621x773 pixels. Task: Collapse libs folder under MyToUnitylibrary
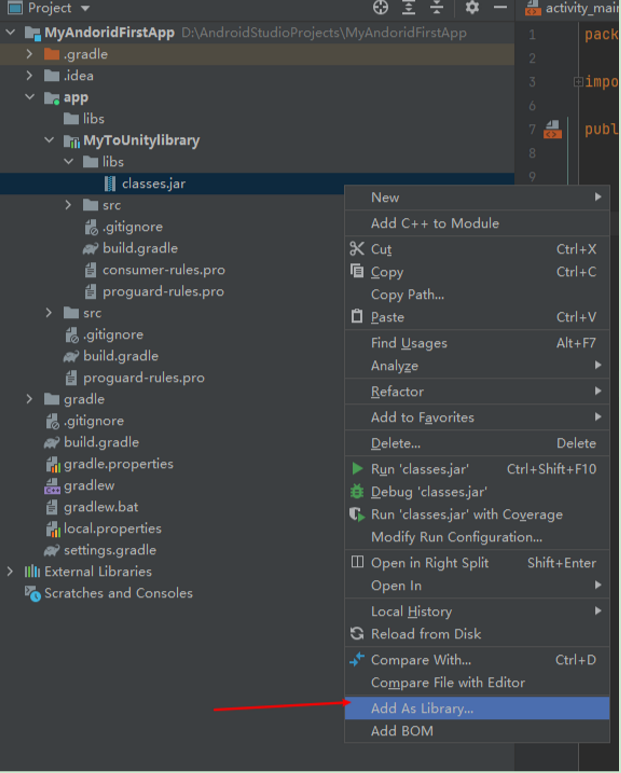69,162
